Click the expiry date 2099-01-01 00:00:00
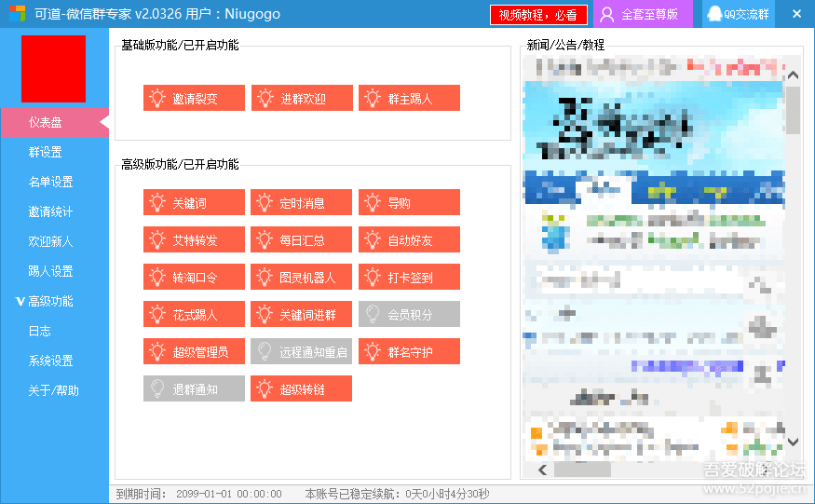 [x=229, y=494]
